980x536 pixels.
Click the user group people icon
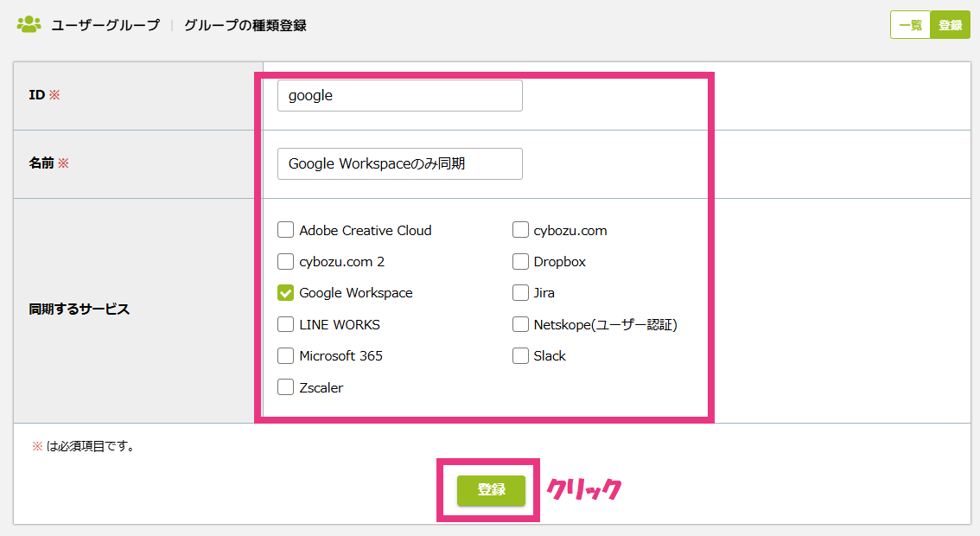[x=29, y=25]
